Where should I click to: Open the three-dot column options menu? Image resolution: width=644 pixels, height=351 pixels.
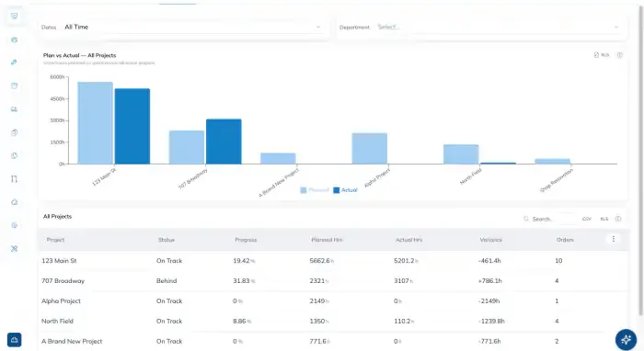pos(614,239)
